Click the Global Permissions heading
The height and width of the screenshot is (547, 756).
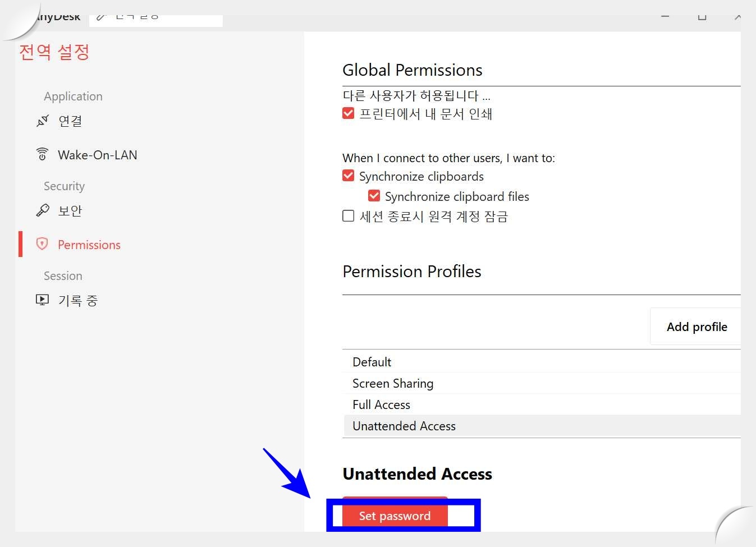click(x=413, y=70)
